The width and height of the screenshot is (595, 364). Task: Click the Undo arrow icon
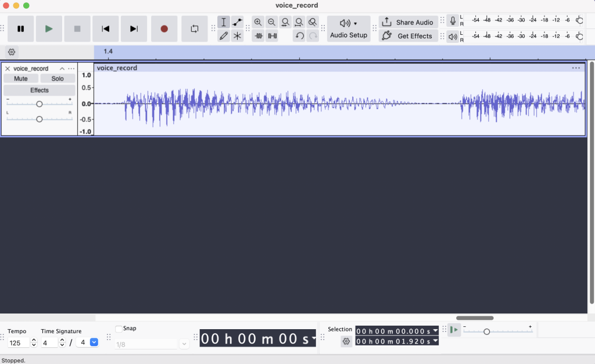tap(299, 36)
